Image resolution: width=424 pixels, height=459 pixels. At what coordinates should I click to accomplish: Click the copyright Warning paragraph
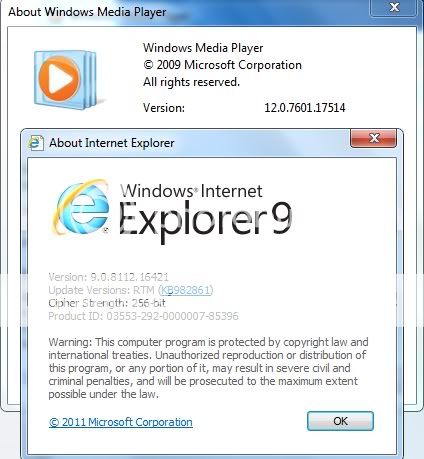209,368
